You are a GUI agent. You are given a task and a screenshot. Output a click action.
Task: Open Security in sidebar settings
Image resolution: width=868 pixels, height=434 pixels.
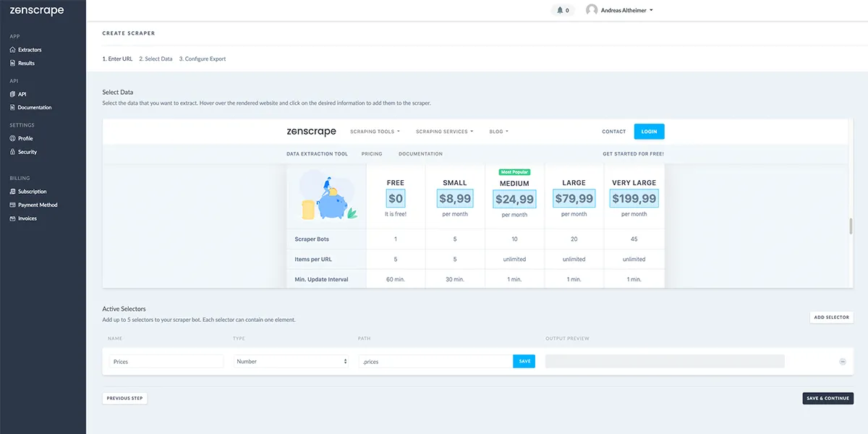[x=27, y=152]
